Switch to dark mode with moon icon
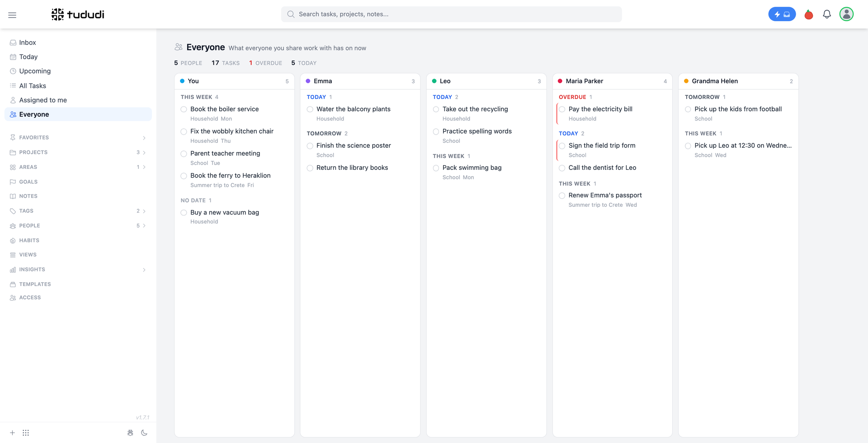Viewport: 868px width, 443px height. pyautogui.click(x=144, y=433)
